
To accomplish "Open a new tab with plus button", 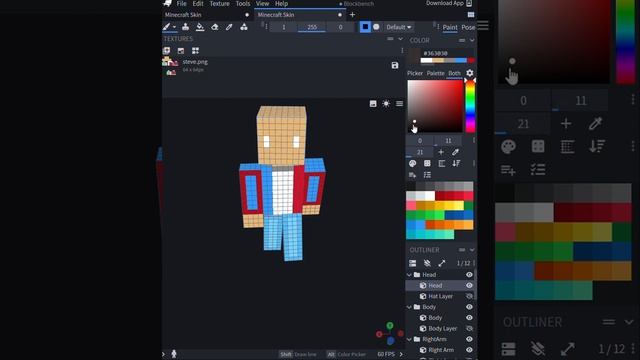I will (x=352, y=15).
